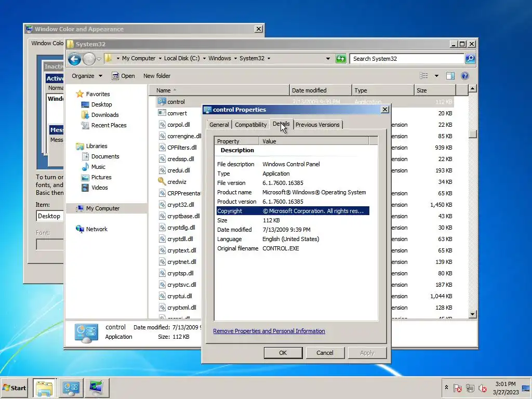Select the convert file icon
532x399 pixels.
click(x=162, y=113)
